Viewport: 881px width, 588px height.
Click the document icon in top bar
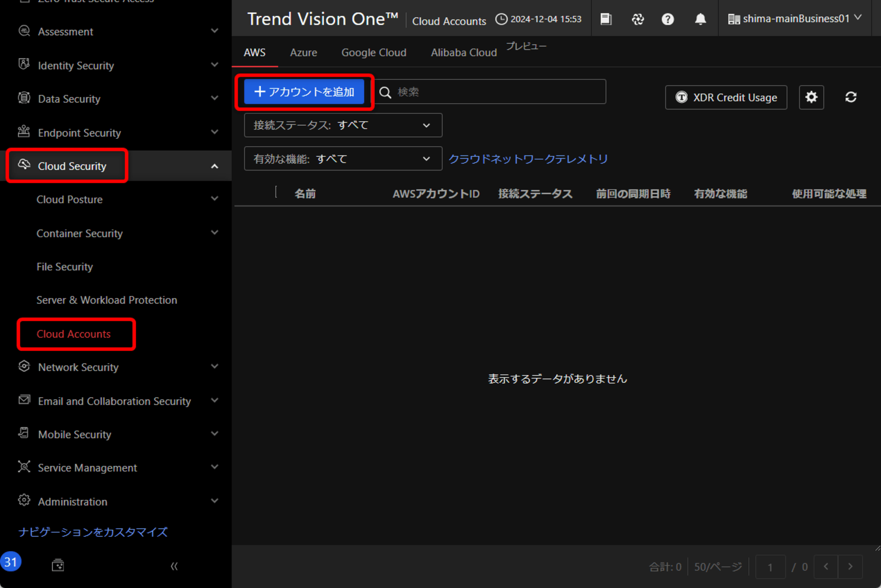tap(606, 19)
